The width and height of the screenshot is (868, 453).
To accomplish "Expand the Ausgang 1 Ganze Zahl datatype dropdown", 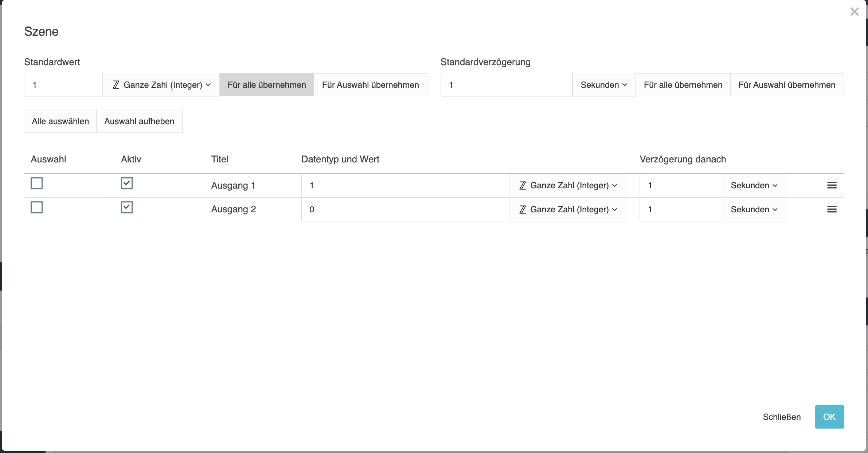I will coord(567,185).
